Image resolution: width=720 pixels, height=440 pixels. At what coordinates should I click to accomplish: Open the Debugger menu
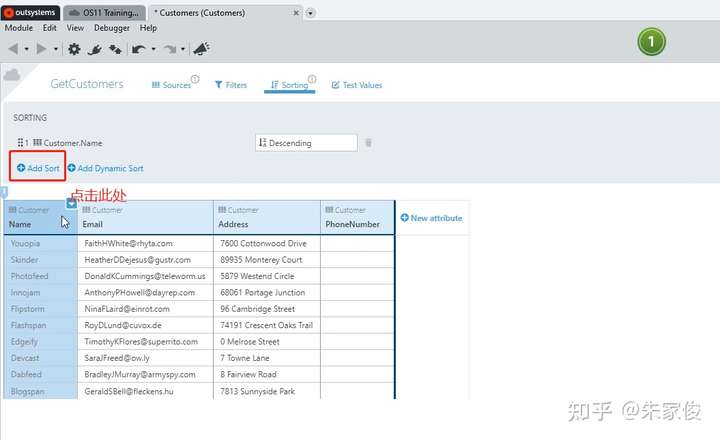(x=112, y=28)
